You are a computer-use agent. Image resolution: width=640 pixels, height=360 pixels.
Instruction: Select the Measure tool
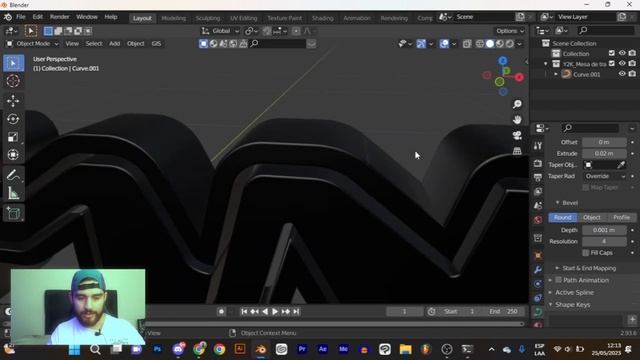[13, 193]
